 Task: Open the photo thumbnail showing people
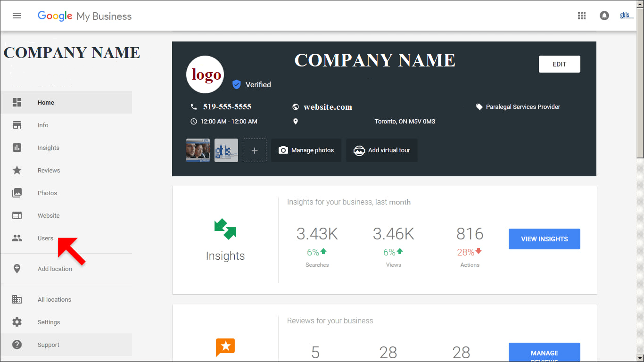tap(198, 150)
